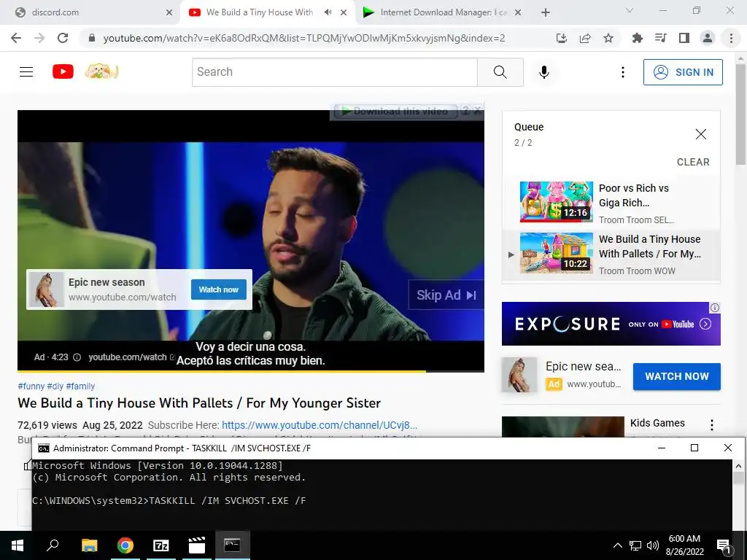Open the volume tray icon
The width and height of the screenshot is (747, 560).
pos(653,545)
